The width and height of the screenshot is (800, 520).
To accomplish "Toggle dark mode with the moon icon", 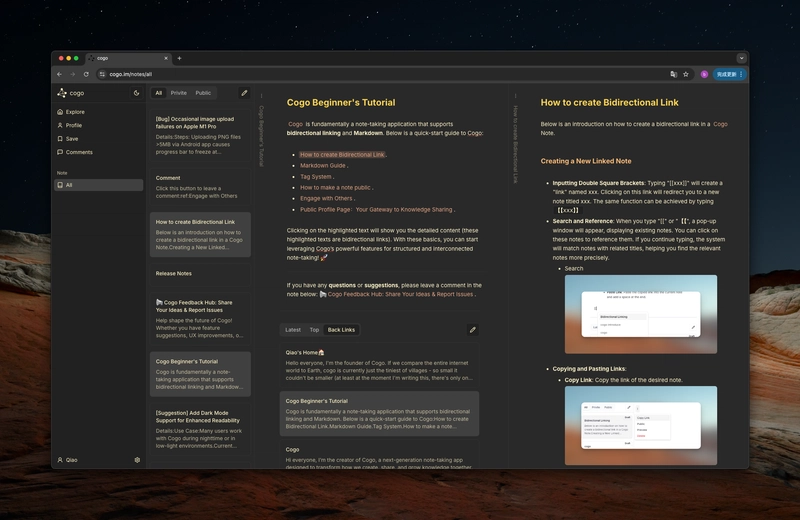I will pyautogui.click(x=136, y=93).
